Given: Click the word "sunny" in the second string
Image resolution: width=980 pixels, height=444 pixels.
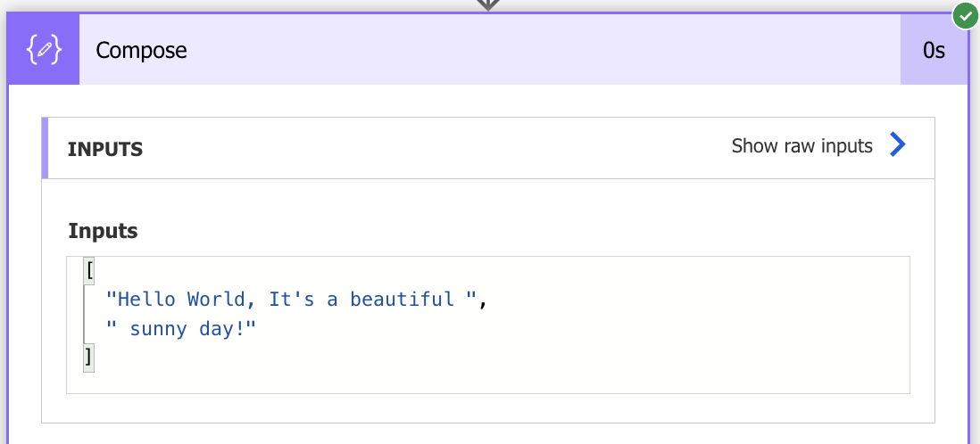Looking at the screenshot, I should pyautogui.click(x=158, y=329).
